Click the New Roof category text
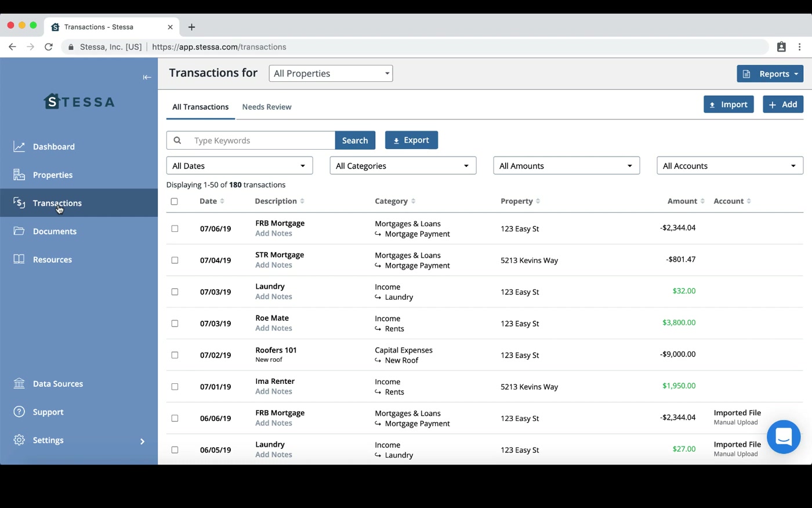This screenshot has height=508, width=812. [401, 360]
